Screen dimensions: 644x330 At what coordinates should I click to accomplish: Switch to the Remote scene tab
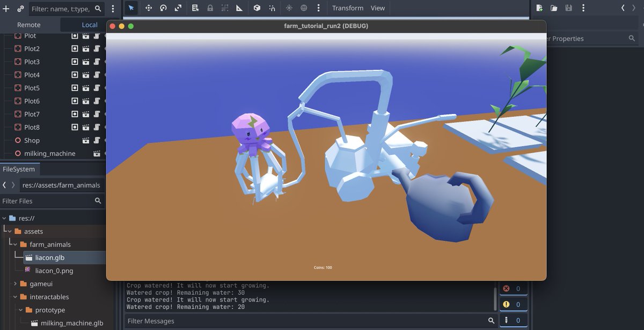click(28, 25)
